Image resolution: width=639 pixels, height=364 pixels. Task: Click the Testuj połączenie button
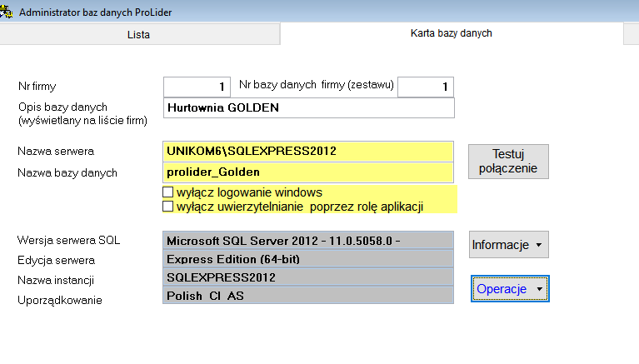click(x=508, y=162)
